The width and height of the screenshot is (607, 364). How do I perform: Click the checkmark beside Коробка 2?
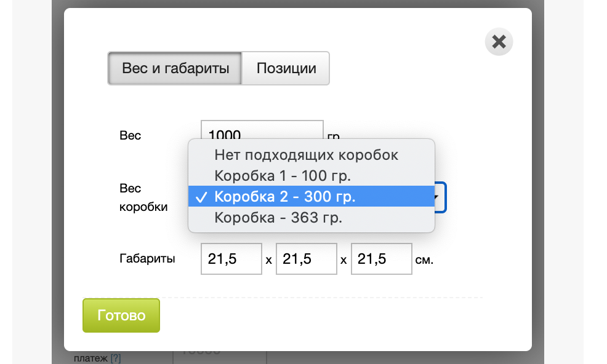(200, 197)
